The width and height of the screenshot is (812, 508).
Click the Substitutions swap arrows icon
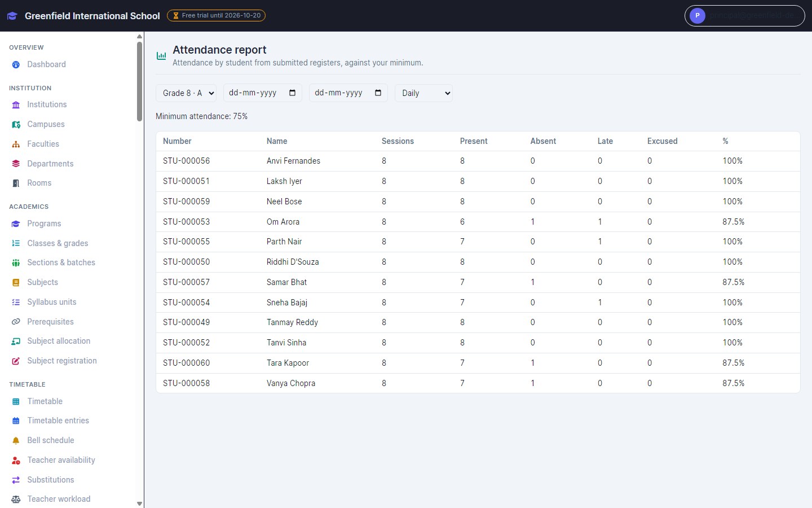16,480
